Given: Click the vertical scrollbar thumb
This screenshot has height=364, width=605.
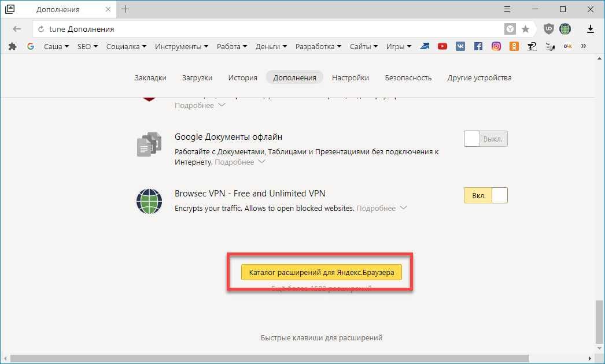Looking at the screenshot, I should click(599, 322).
